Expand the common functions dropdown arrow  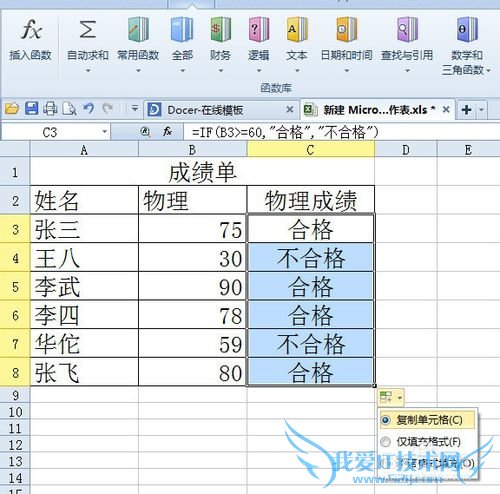[138, 71]
